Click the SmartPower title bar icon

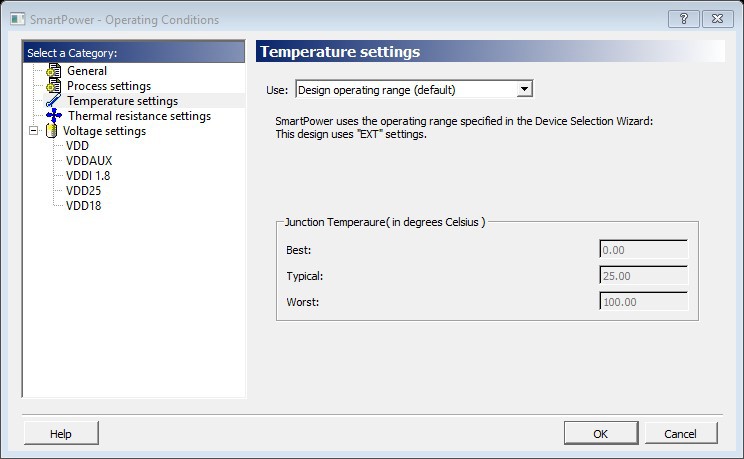pos(15,17)
